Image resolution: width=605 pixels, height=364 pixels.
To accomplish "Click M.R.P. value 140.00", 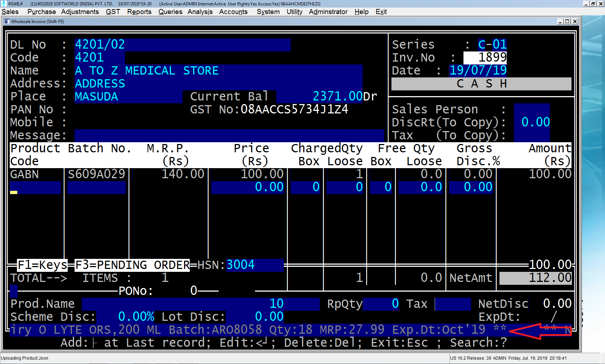I will point(183,174).
